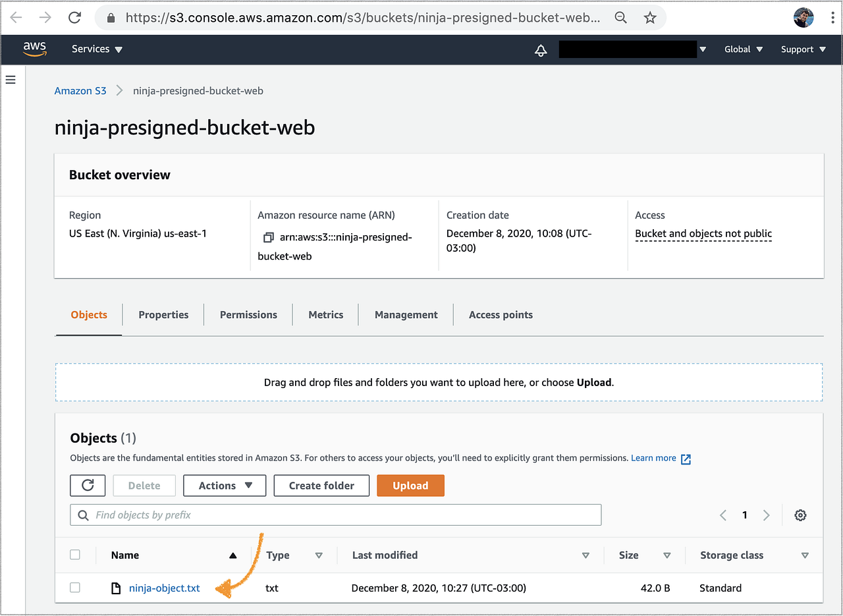Open notifications with the bell icon

[541, 49]
